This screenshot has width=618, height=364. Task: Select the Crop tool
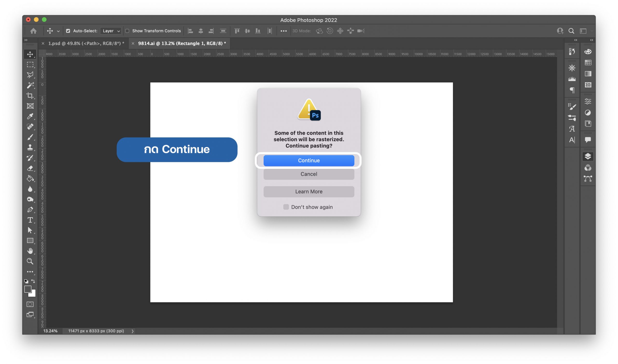click(30, 95)
